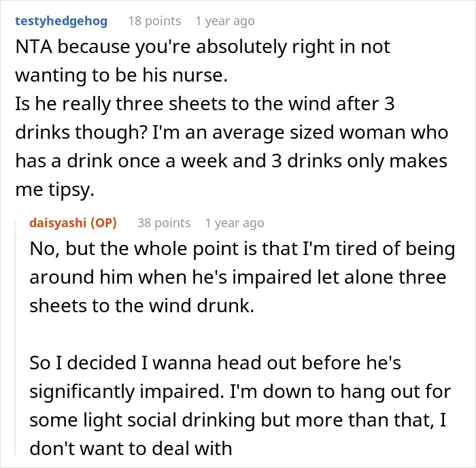
Task: Click the line 'sheets to the wind drunk.'
Action: click(141, 305)
